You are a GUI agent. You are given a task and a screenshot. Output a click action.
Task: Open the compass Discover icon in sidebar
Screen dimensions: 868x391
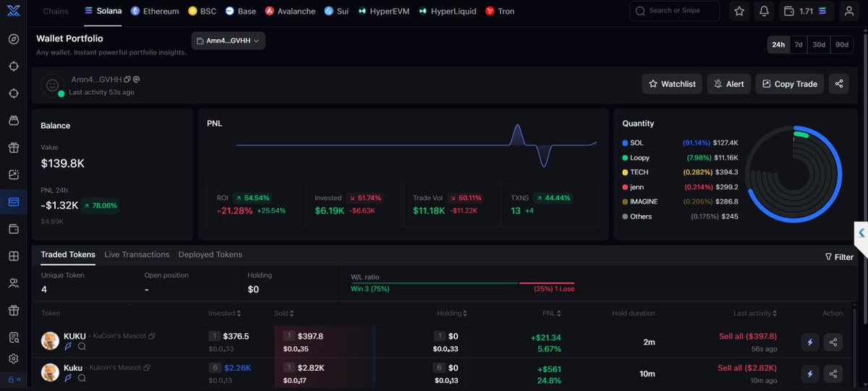click(x=13, y=39)
